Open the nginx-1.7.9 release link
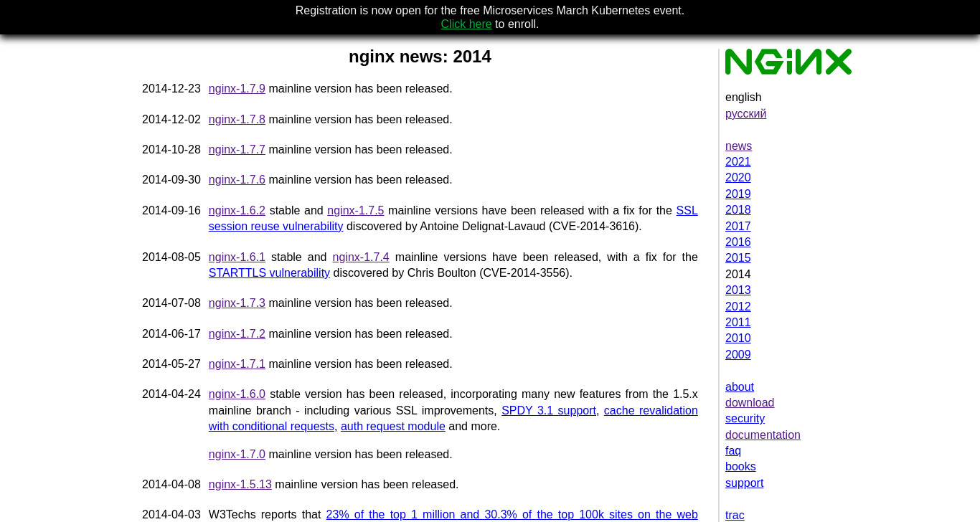Screen dimensions: 980x522 (237, 89)
